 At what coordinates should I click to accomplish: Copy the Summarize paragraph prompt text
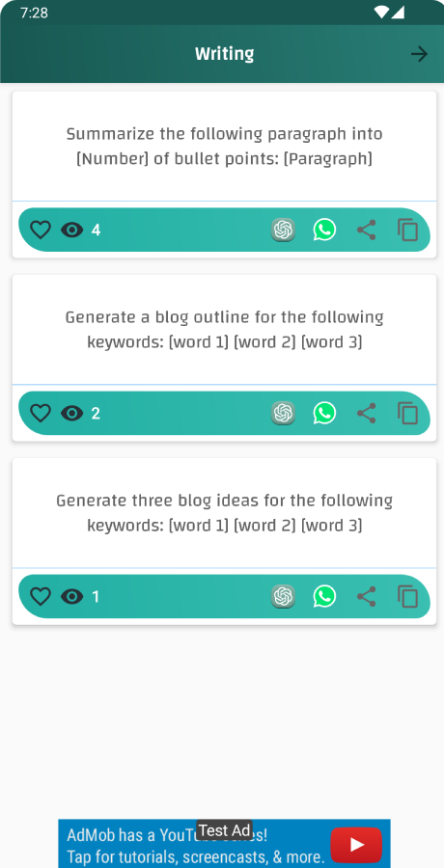click(x=408, y=230)
